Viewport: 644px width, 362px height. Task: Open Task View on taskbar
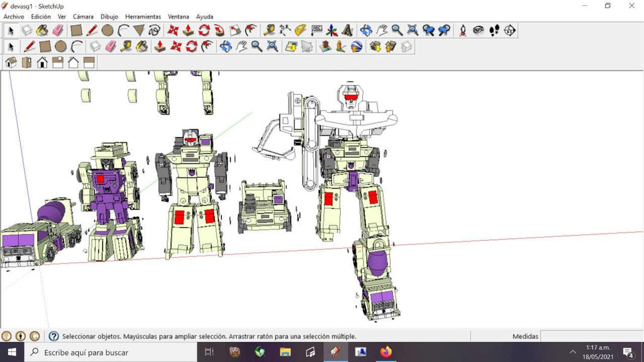pos(209,352)
